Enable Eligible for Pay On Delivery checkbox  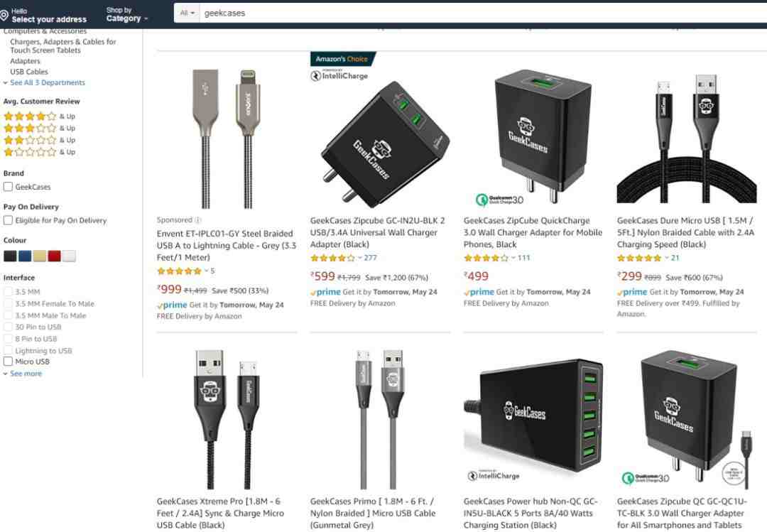point(8,220)
